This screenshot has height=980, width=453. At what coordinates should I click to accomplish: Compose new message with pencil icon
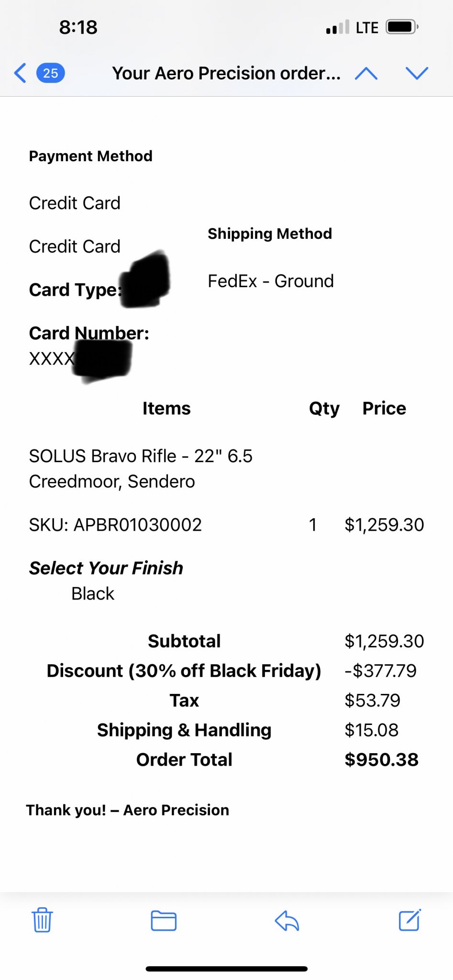coord(410,920)
